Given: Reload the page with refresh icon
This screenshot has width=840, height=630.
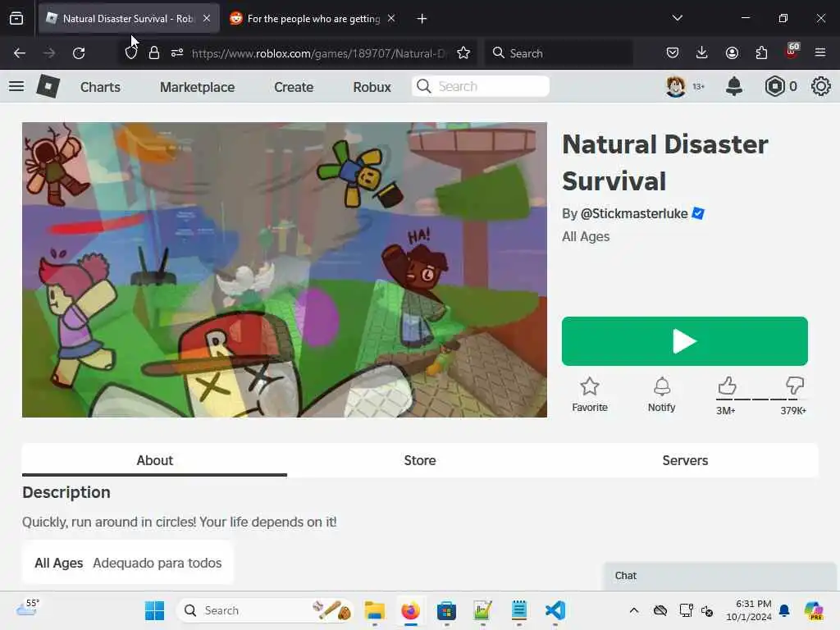Looking at the screenshot, I should [79, 53].
